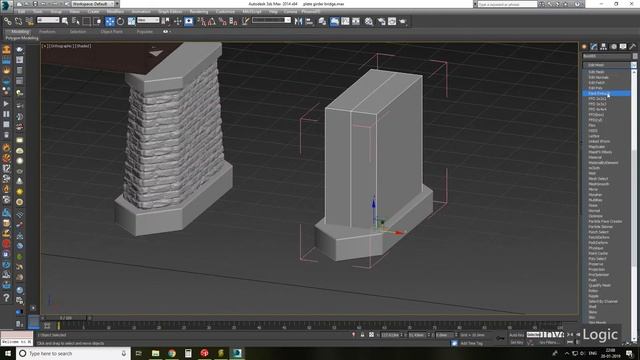Open the Modifiers menu
Viewport: 640px width, 360px height.
115,12
